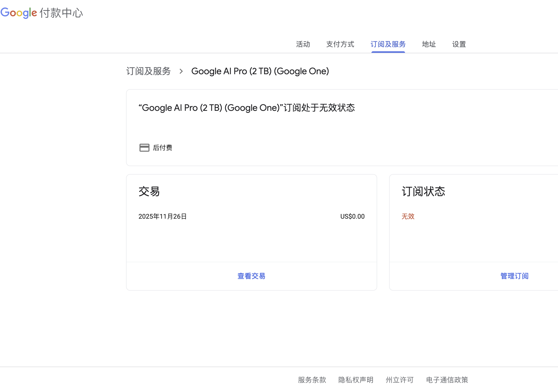Go to the 设置 tab
Screen dimensions: 558x392
point(459,44)
